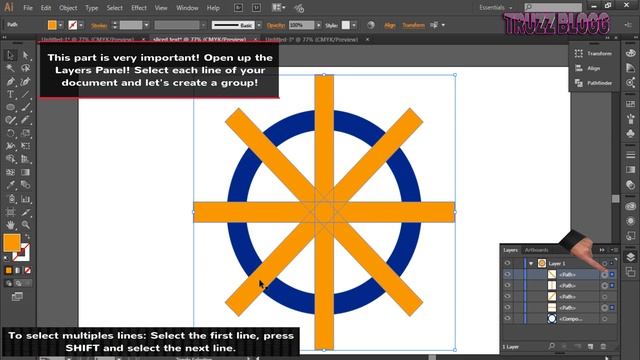Image resolution: width=640 pixels, height=360 pixels.
Task: Select the Scale tool
Action: tap(25, 133)
